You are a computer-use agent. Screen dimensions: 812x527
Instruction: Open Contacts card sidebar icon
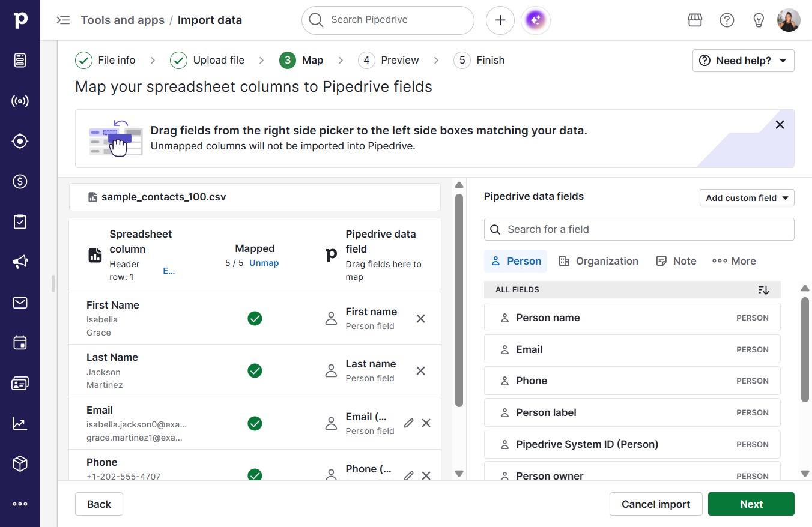[x=20, y=383]
